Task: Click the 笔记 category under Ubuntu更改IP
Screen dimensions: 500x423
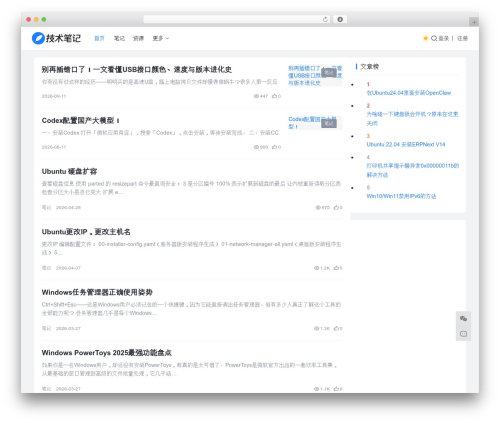Action: click(46, 268)
